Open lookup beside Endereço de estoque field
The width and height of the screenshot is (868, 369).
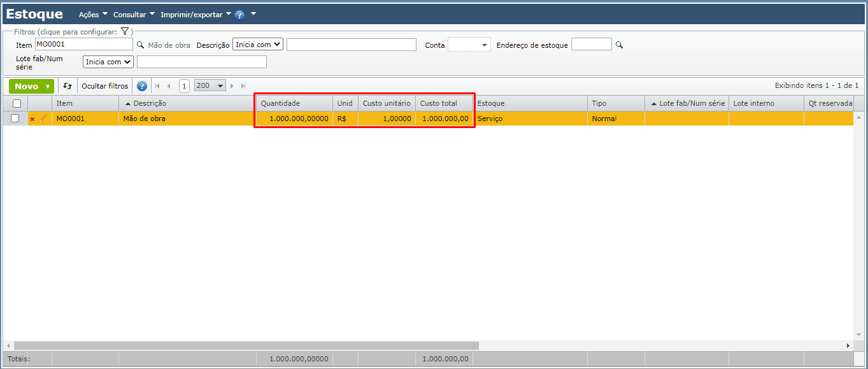click(619, 45)
